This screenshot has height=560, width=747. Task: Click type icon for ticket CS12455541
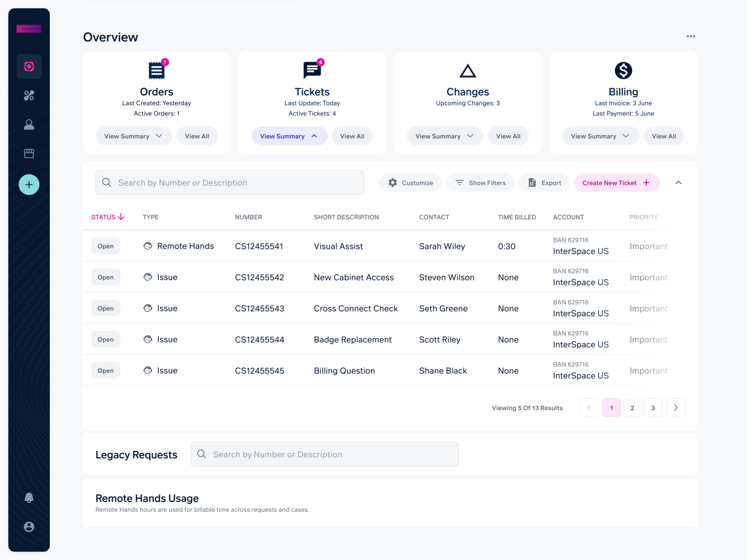point(148,246)
